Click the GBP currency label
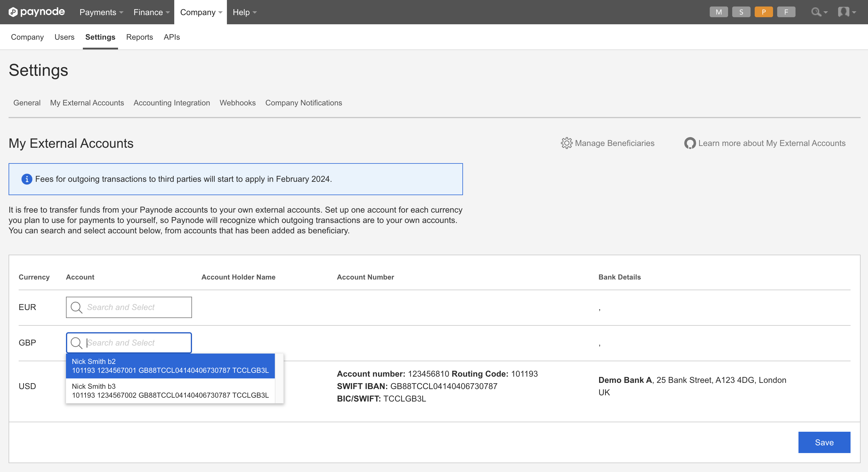Screen dimensions: 868x472 click(x=27, y=343)
